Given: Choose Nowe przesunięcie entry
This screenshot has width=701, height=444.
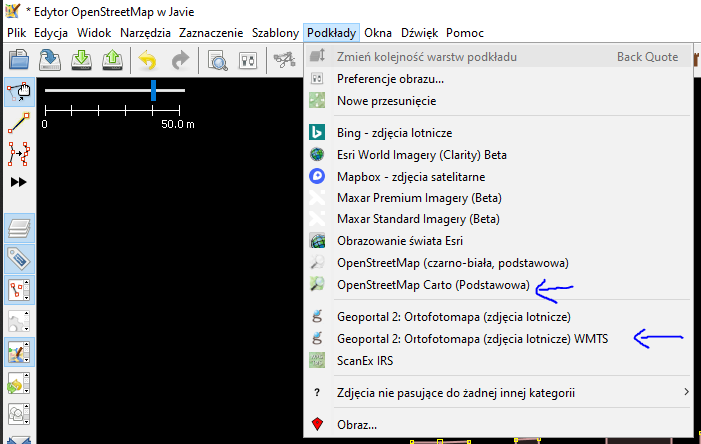Looking at the screenshot, I should pyautogui.click(x=498, y=101).
